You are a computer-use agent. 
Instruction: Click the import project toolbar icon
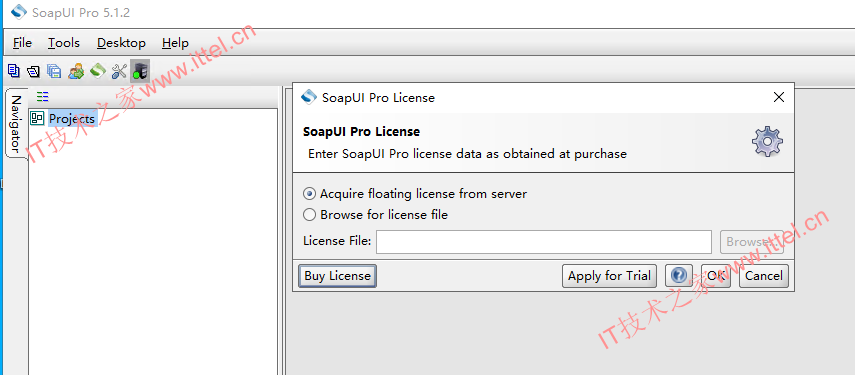[33, 71]
